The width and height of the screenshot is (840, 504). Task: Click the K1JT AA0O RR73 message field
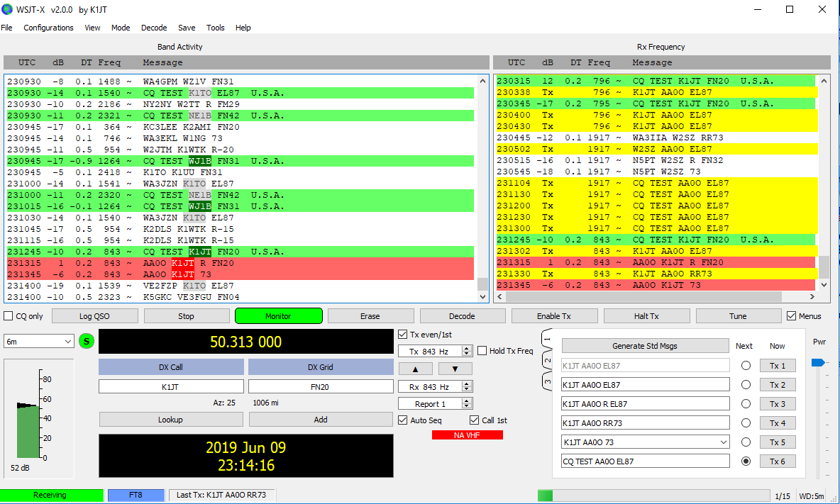[646, 423]
